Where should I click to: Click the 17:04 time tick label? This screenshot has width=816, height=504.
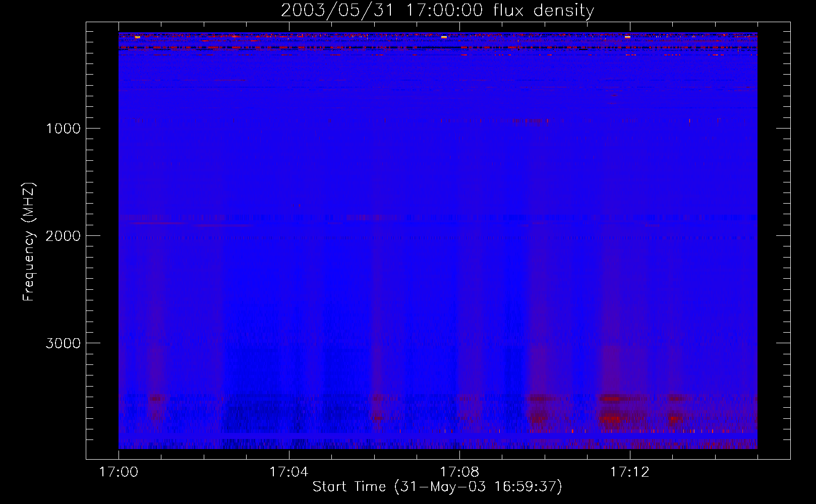point(289,472)
